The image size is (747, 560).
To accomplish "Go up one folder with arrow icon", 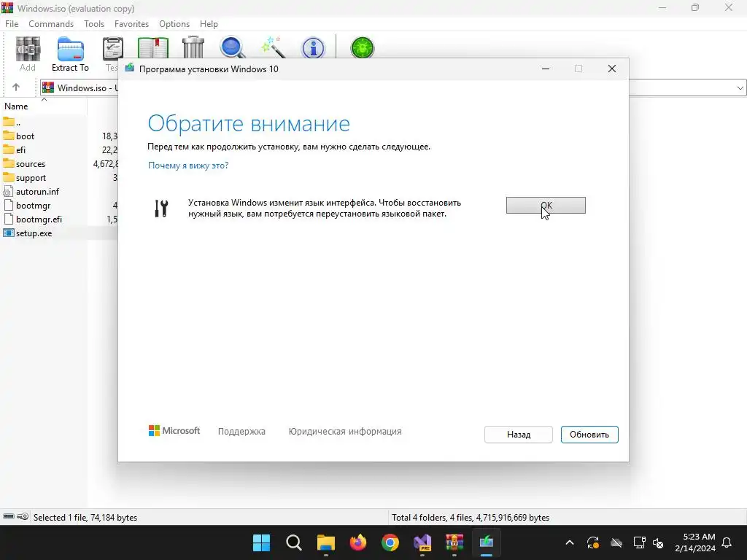I will 16,87.
